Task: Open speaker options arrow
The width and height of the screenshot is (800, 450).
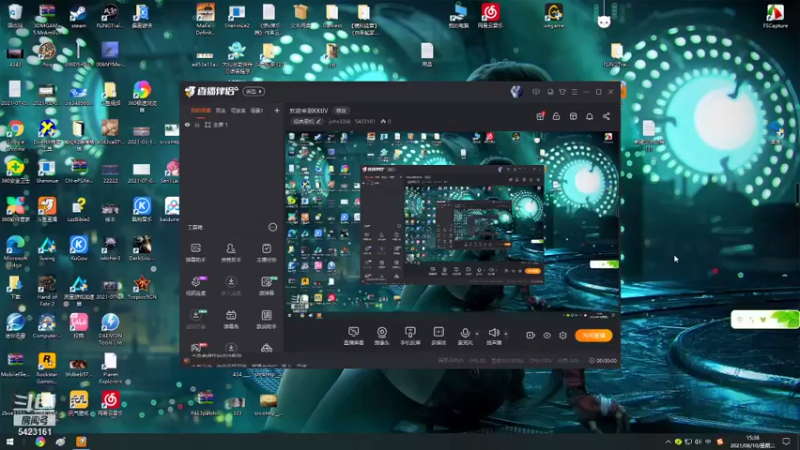Action: coord(506,334)
